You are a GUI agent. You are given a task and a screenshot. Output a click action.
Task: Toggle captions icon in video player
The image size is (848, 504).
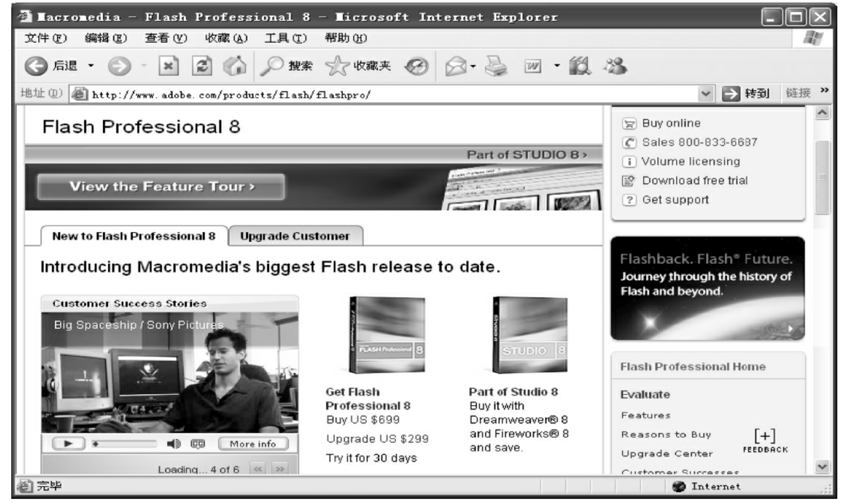pos(198,444)
